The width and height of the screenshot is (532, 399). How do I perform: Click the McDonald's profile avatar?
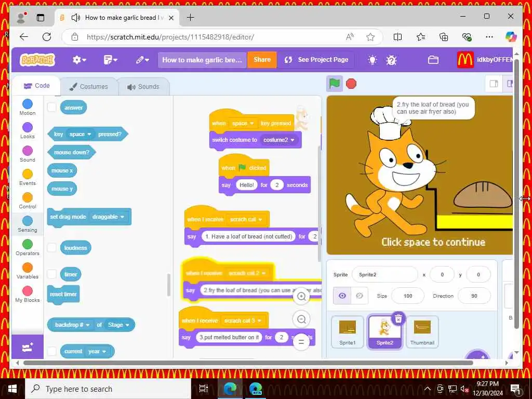(465, 60)
